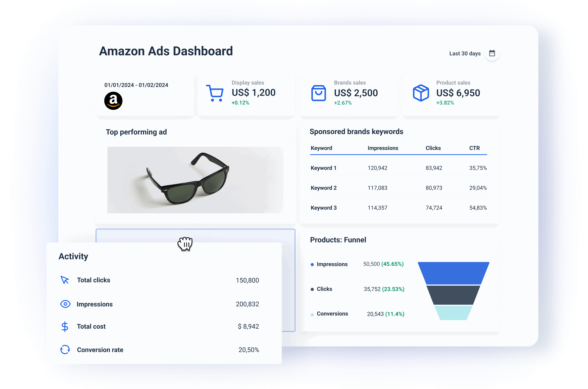Click the Amazon logo icon
The image size is (588, 389).
click(x=113, y=100)
